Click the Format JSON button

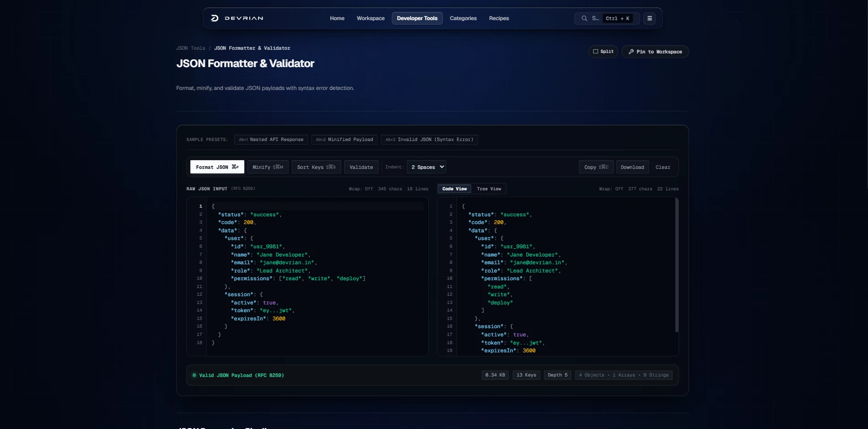pyautogui.click(x=217, y=167)
